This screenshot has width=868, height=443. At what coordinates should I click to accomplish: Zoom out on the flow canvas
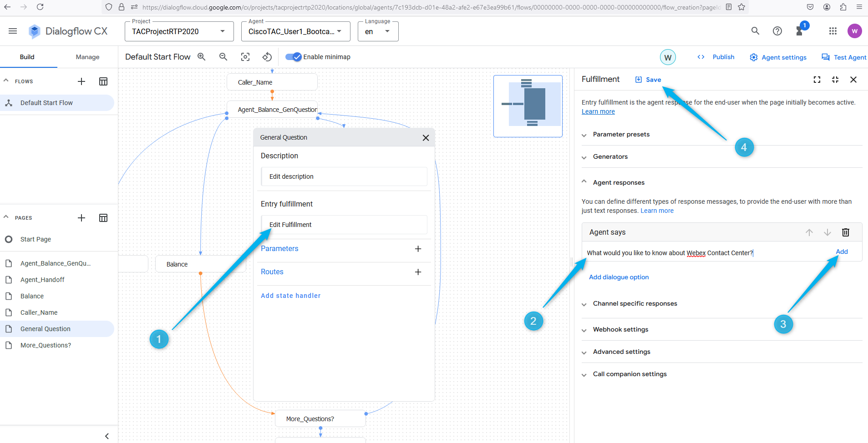pyautogui.click(x=223, y=57)
